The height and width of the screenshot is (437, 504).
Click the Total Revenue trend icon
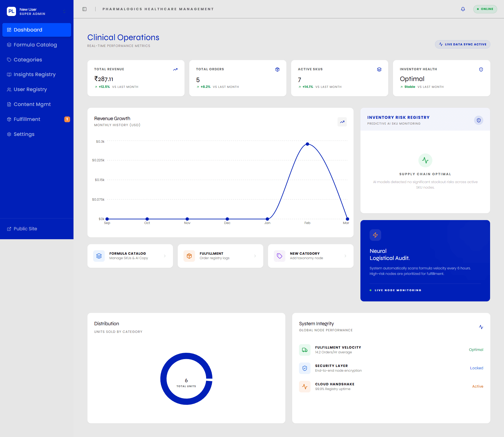click(175, 70)
